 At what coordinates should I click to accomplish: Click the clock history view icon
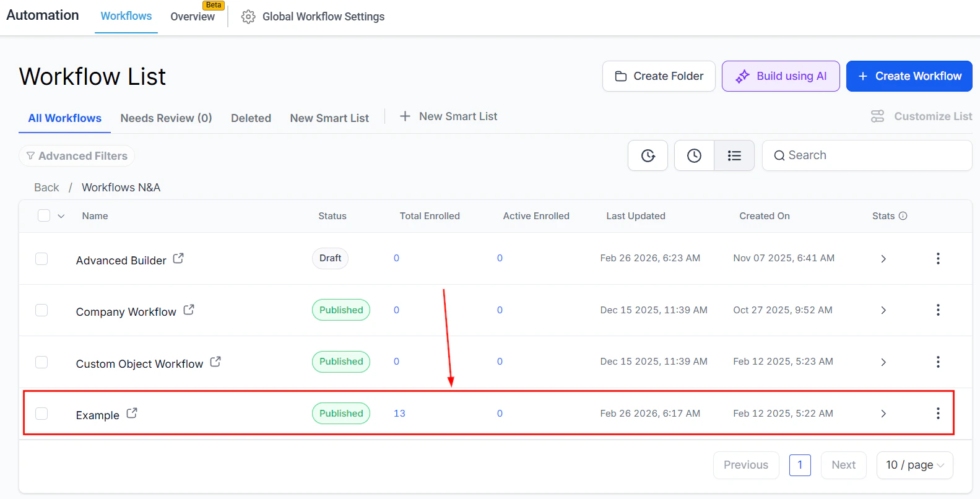point(694,155)
